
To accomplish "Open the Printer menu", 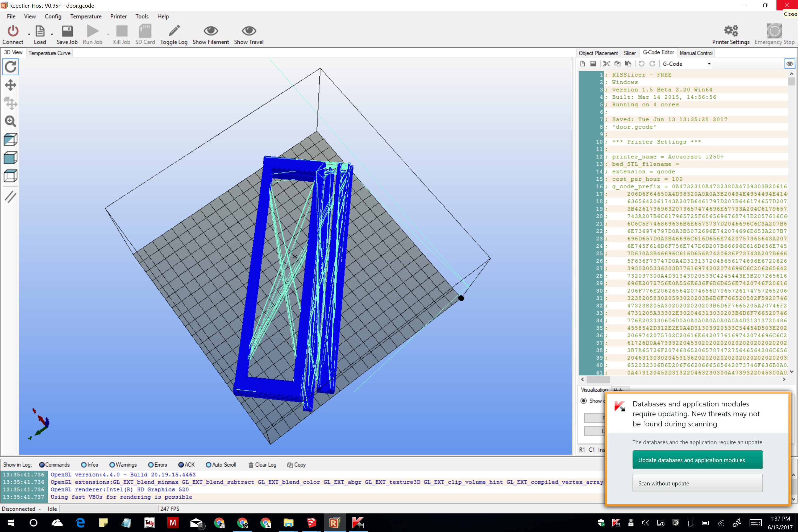I will (118, 16).
